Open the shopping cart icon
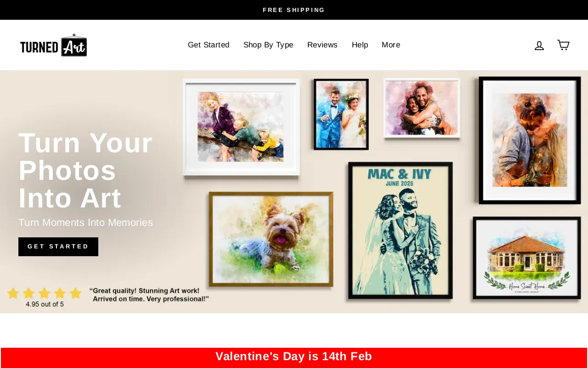The image size is (588, 368). [x=563, y=45]
